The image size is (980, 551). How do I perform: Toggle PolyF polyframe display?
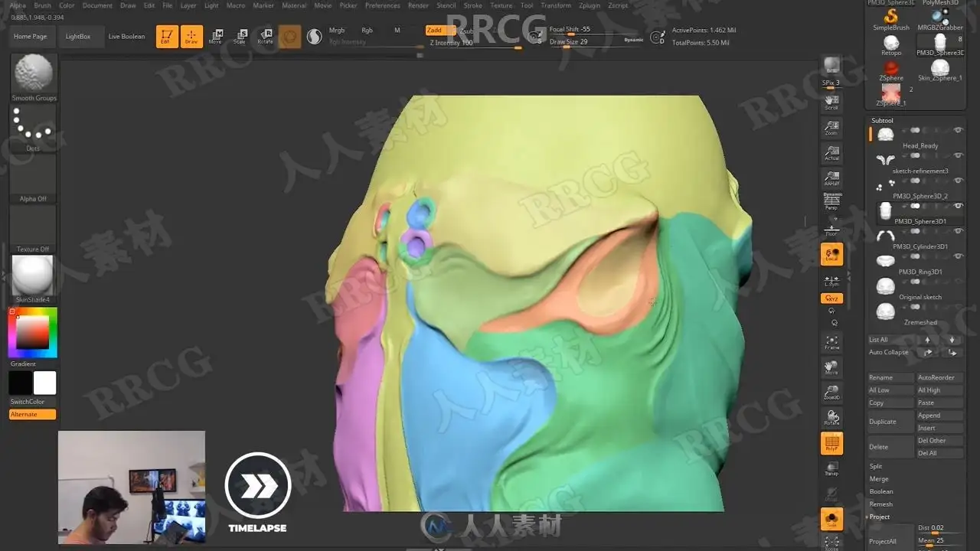831,443
